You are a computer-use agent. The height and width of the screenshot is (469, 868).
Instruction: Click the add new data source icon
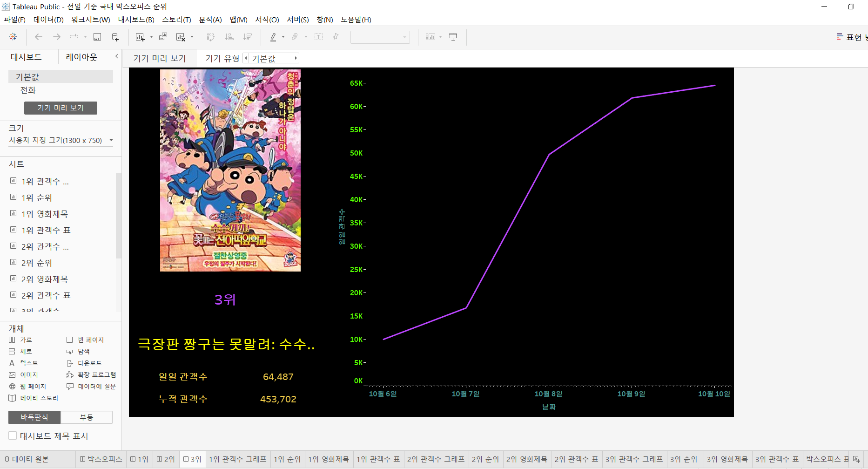[115, 37]
